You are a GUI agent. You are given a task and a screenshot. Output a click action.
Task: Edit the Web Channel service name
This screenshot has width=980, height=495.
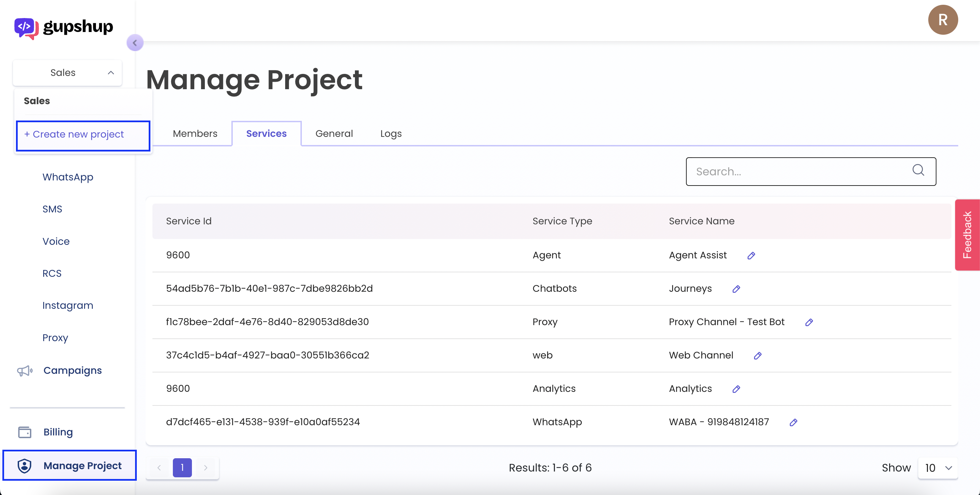757,355
